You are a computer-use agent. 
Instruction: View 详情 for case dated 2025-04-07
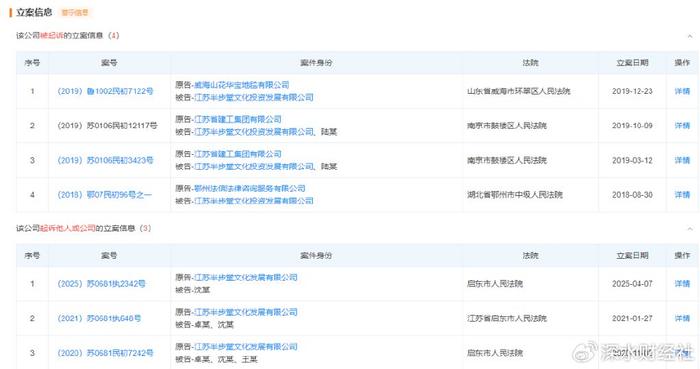pyautogui.click(x=682, y=284)
